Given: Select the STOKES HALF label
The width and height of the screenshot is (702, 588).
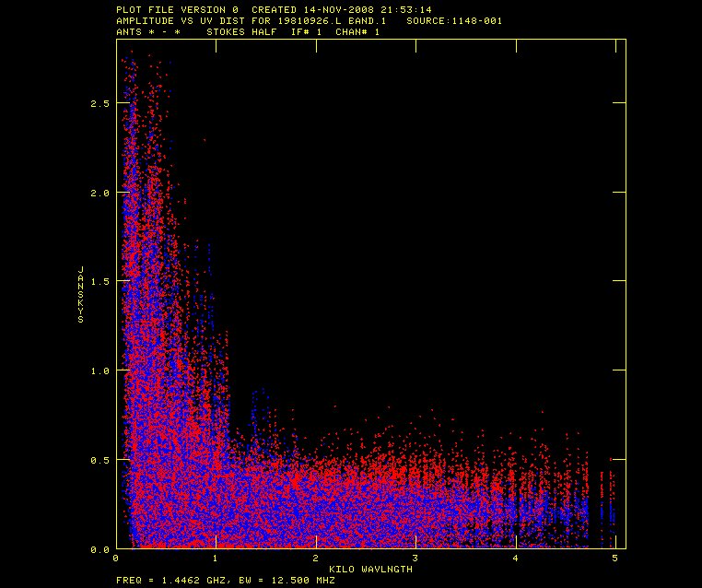Looking at the screenshot, I should pos(243,32).
